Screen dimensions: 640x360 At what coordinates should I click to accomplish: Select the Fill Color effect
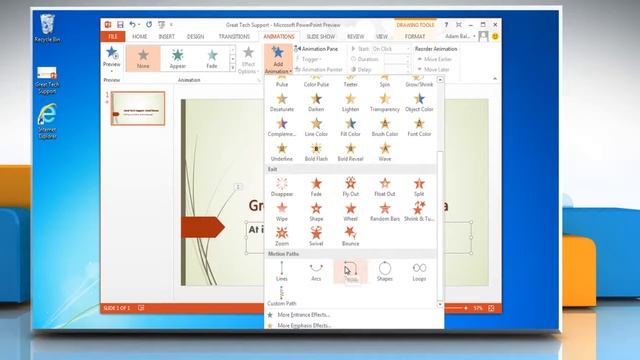(350, 127)
